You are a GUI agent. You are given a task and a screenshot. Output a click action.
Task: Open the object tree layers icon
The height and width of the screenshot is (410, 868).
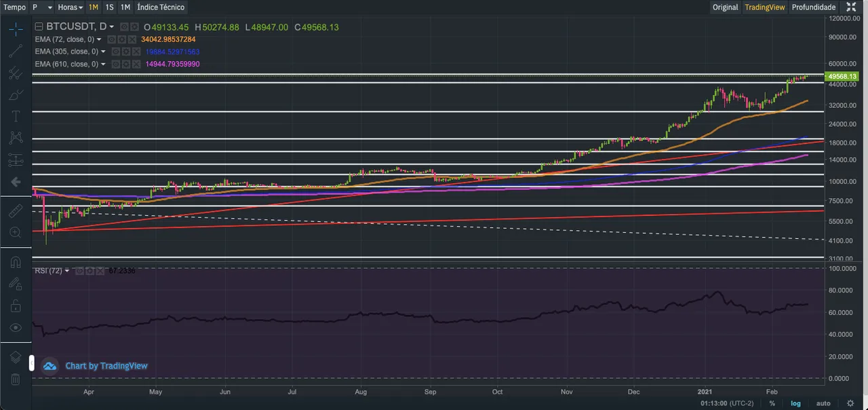coord(16,357)
